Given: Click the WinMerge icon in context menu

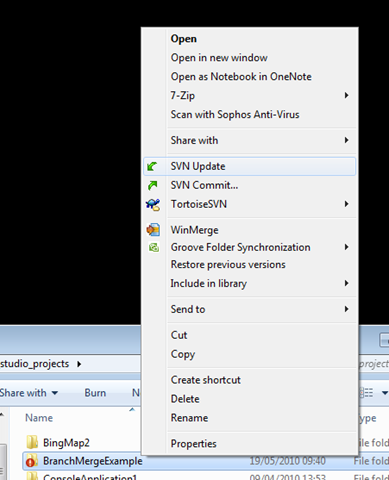Looking at the screenshot, I should tap(153, 230).
